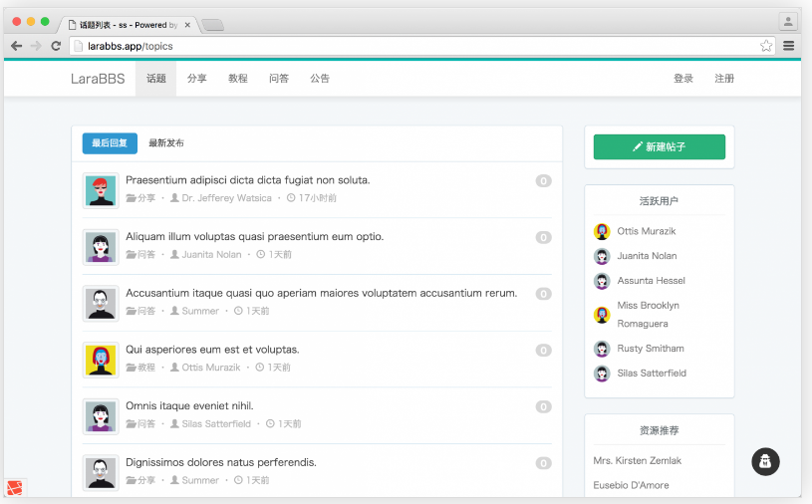The image size is (812, 504).
Task: Click the browser forward arrow
Action: coord(36,46)
